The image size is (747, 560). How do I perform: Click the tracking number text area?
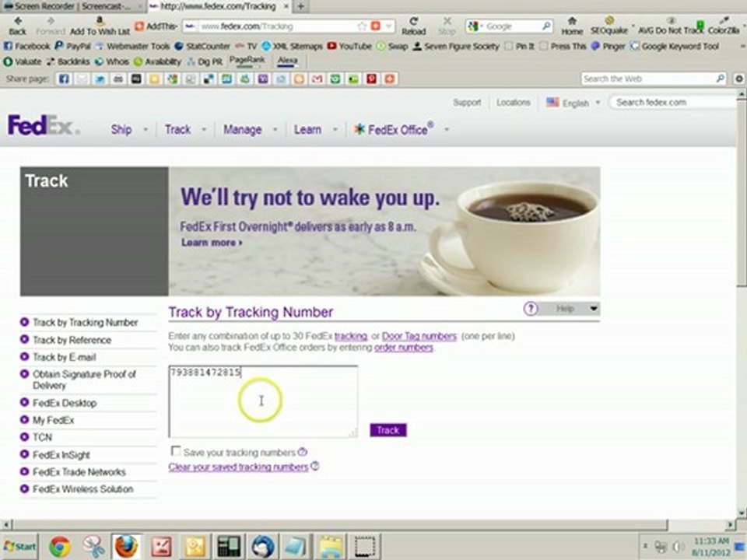(263, 402)
